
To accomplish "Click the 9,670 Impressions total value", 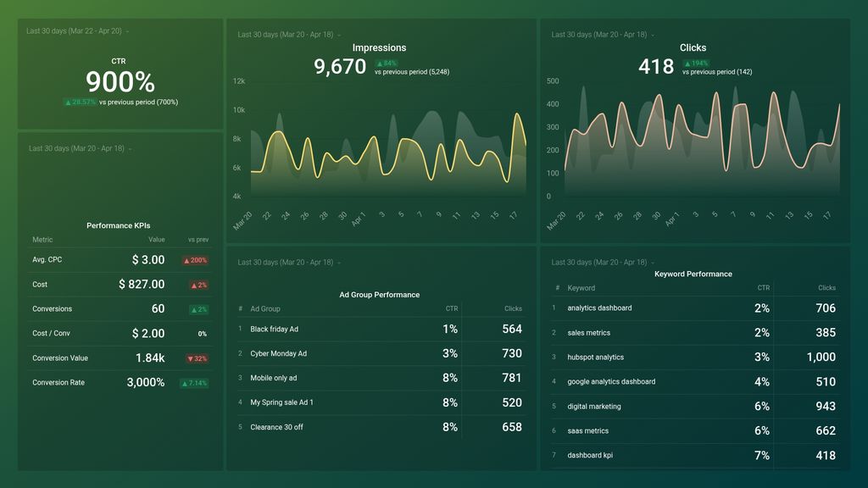I will coord(339,66).
